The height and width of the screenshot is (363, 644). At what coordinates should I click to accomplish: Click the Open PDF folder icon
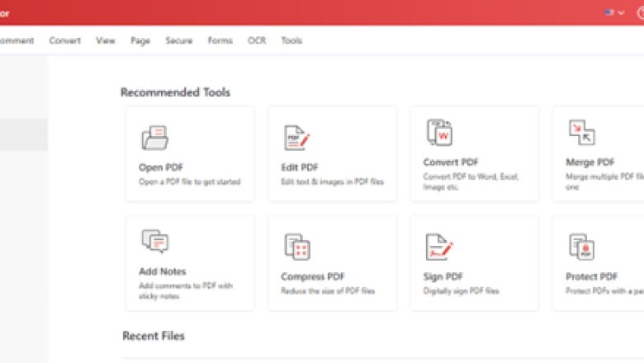coord(155,138)
